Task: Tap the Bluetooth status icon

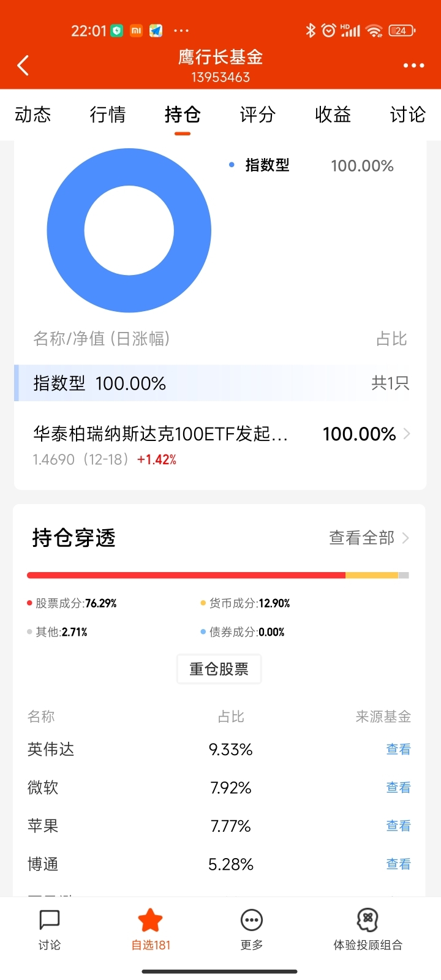Action: 311,30
